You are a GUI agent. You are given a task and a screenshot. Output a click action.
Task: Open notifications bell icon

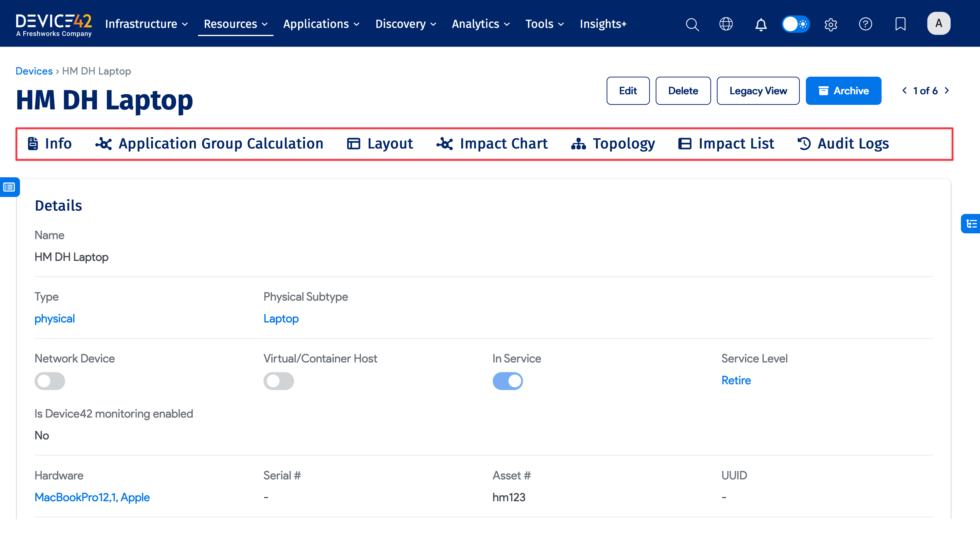tap(761, 24)
